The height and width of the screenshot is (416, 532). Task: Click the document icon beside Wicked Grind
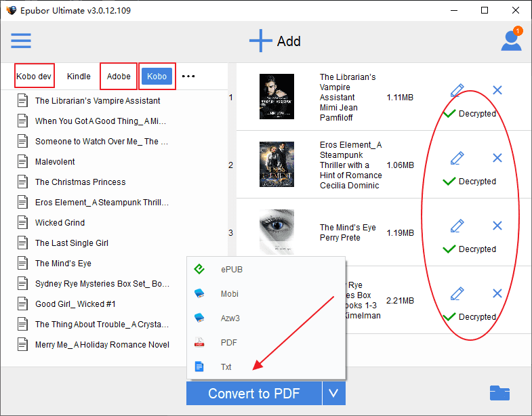[23, 223]
